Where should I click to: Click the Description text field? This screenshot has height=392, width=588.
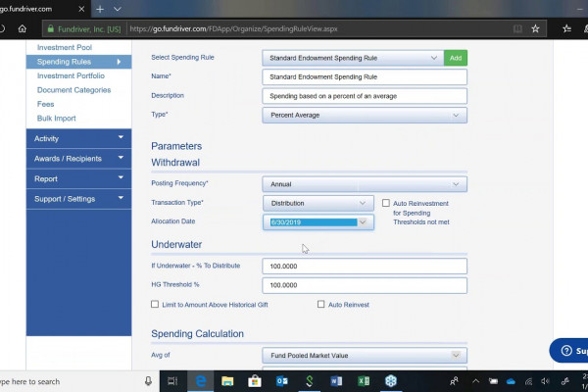tap(365, 96)
